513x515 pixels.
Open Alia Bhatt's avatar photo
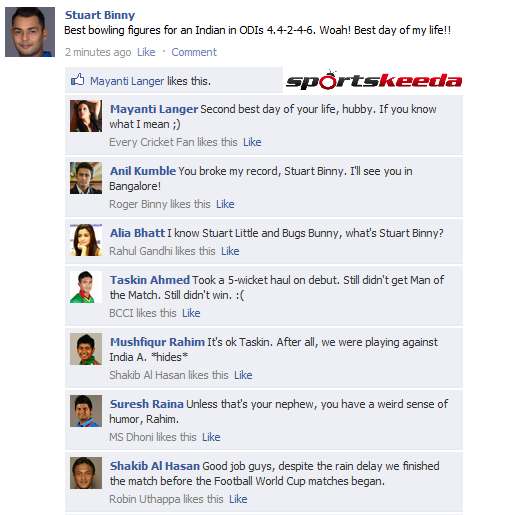point(86,240)
